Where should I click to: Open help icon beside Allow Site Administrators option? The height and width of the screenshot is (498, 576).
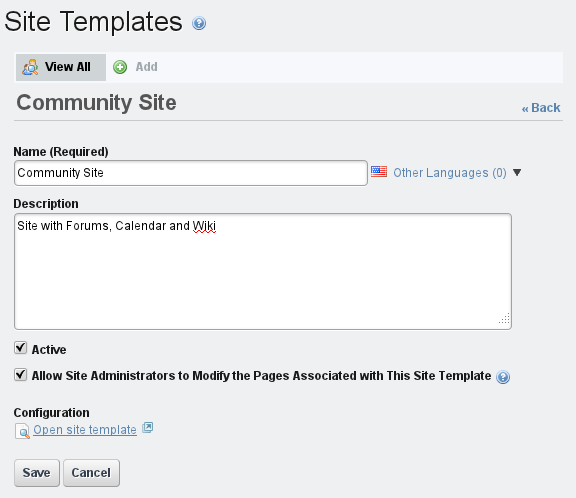(x=503, y=377)
